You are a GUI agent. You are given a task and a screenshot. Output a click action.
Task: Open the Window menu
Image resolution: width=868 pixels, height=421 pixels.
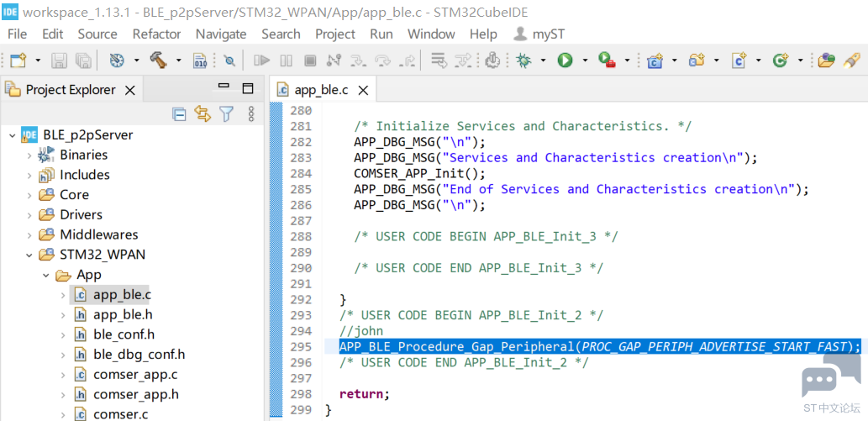click(x=431, y=34)
